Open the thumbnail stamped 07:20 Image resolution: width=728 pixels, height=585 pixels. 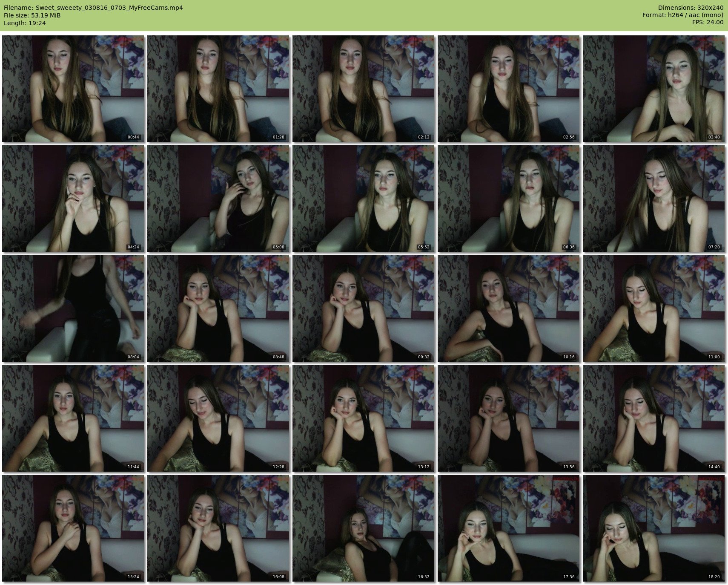click(654, 199)
